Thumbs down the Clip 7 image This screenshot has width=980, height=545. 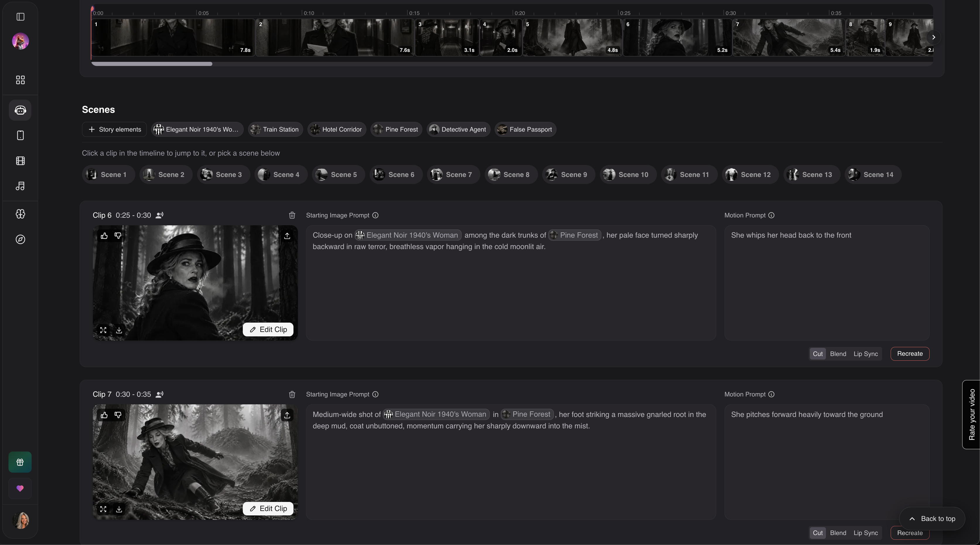pyautogui.click(x=118, y=415)
